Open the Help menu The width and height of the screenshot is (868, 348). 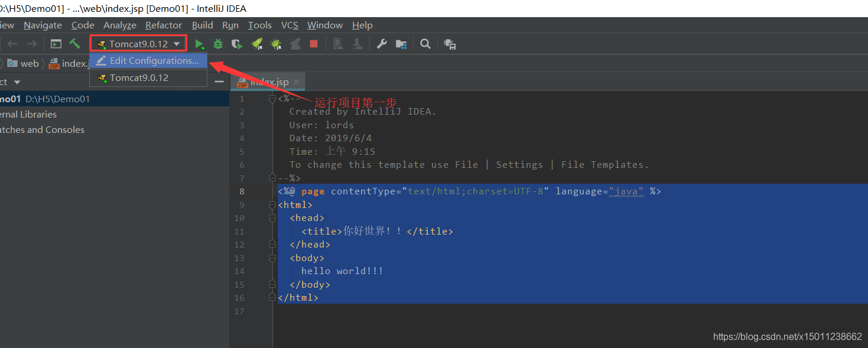pos(362,25)
